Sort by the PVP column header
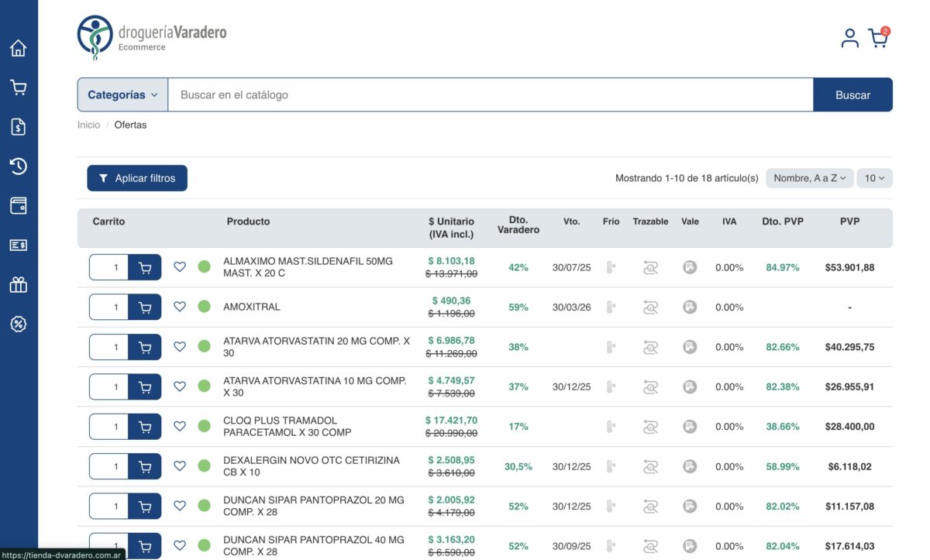930x560 pixels. click(x=849, y=222)
